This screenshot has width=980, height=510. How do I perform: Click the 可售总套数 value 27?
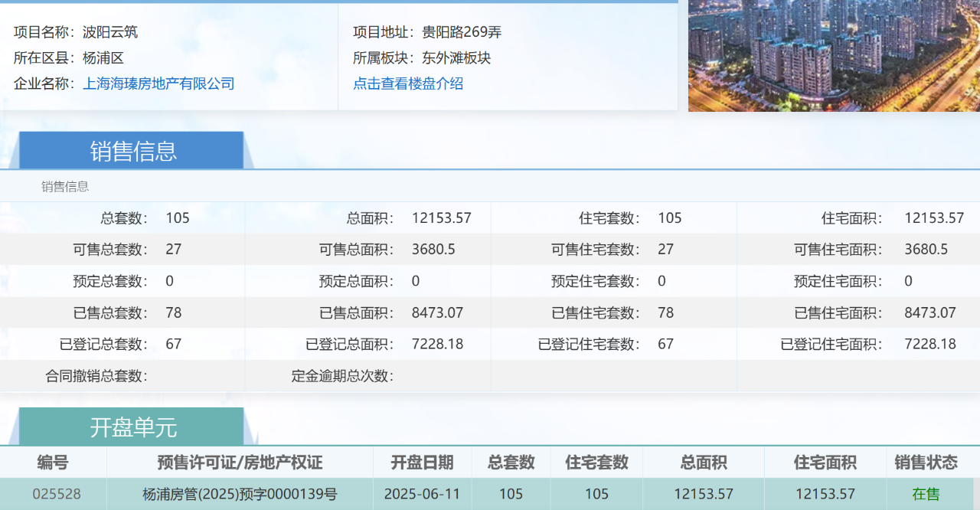pyautogui.click(x=174, y=249)
